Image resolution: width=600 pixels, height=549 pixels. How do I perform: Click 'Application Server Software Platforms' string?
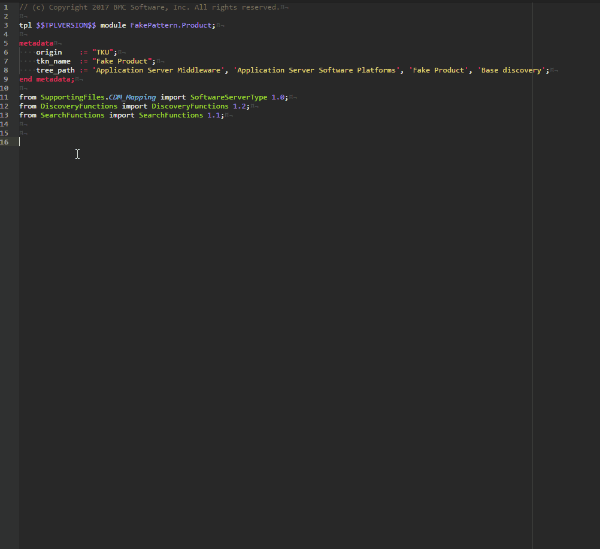point(316,70)
